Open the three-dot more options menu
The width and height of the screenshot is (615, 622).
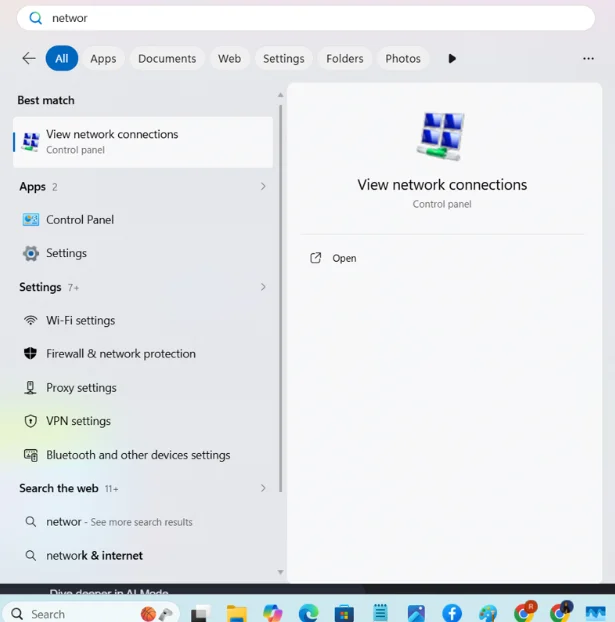[x=588, y=58]
